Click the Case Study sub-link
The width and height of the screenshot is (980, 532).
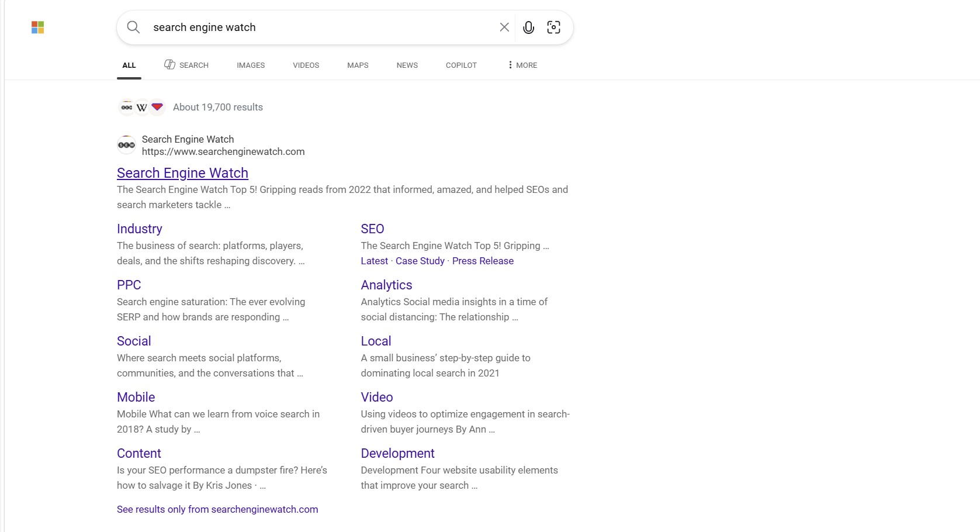[x=420, y=261]
